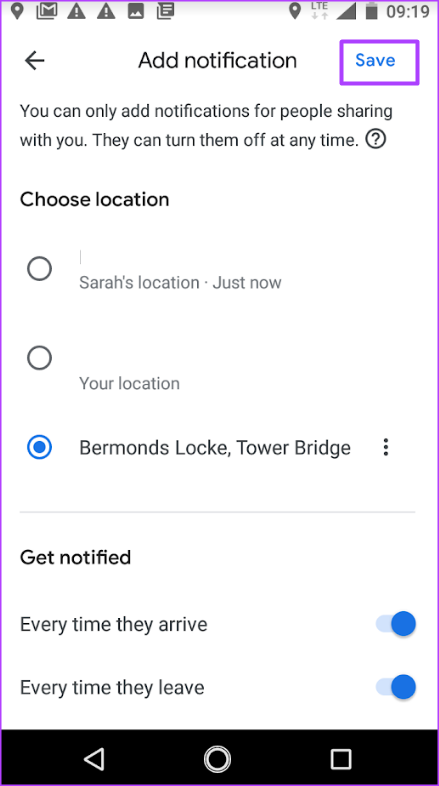Image resolution: width=439 pixels, height=786 pixels.
Task: Tap the location pin at status bar left
Action: click(18, 11)
